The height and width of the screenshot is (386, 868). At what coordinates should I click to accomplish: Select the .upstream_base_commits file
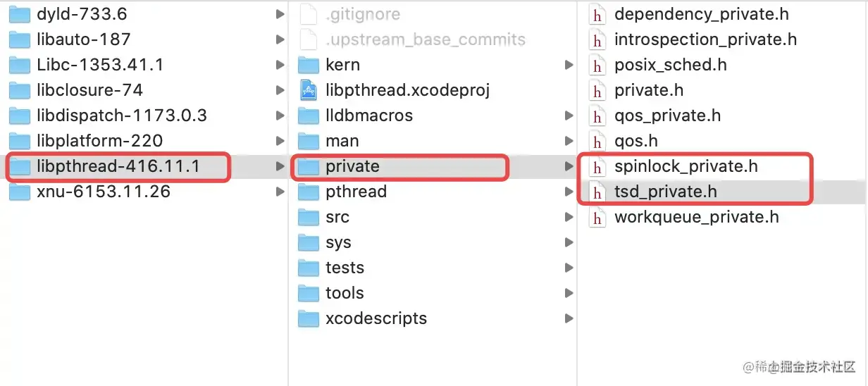pyautogui.click(x=425, y=39)
